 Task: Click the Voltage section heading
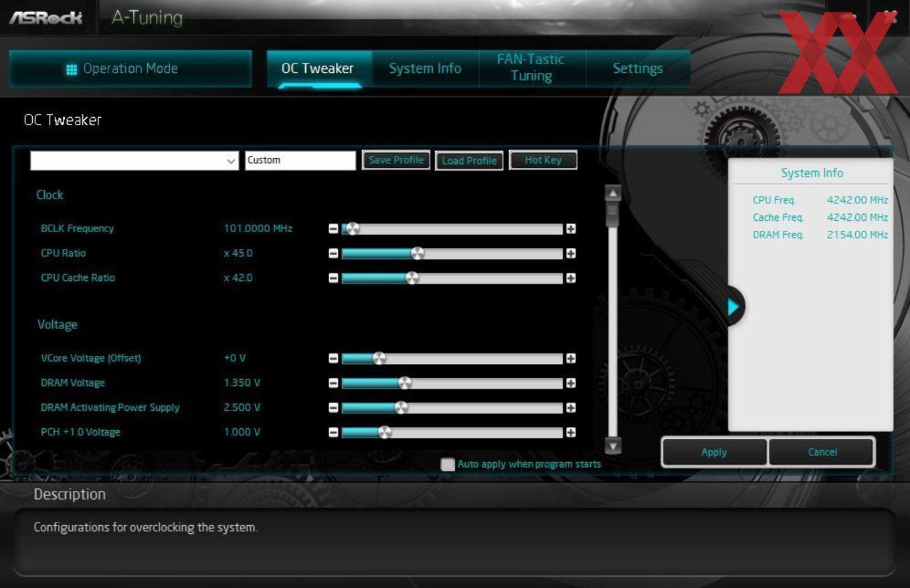(58, 324)
